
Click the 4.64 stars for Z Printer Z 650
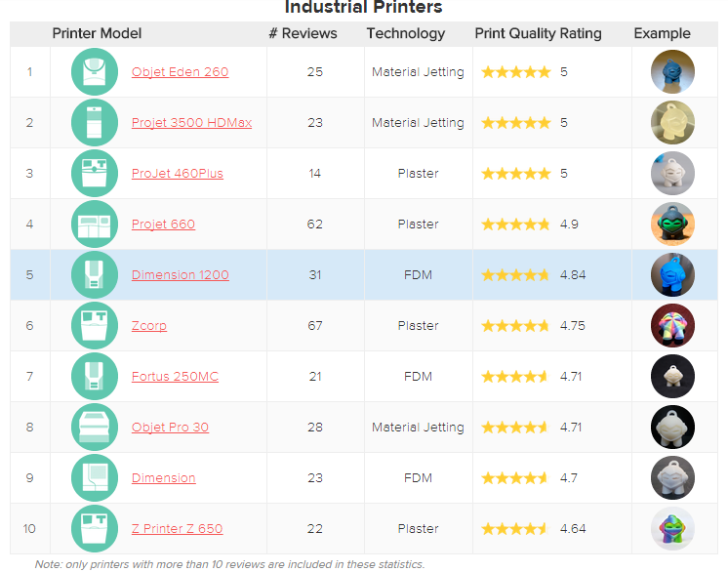pyautogui.click(x=516, y=529)
